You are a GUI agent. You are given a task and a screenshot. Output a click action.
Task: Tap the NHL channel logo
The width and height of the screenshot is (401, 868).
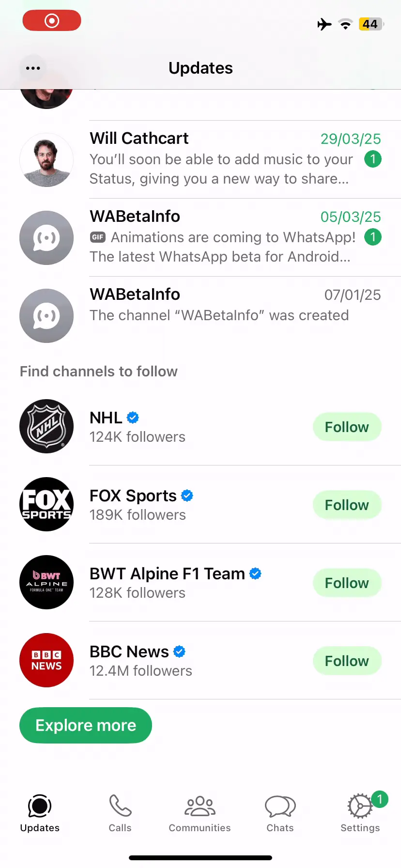pos(46,426)
